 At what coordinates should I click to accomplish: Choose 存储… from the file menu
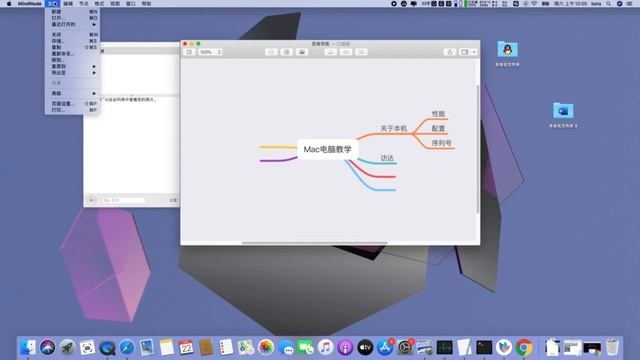coord(73,41)
